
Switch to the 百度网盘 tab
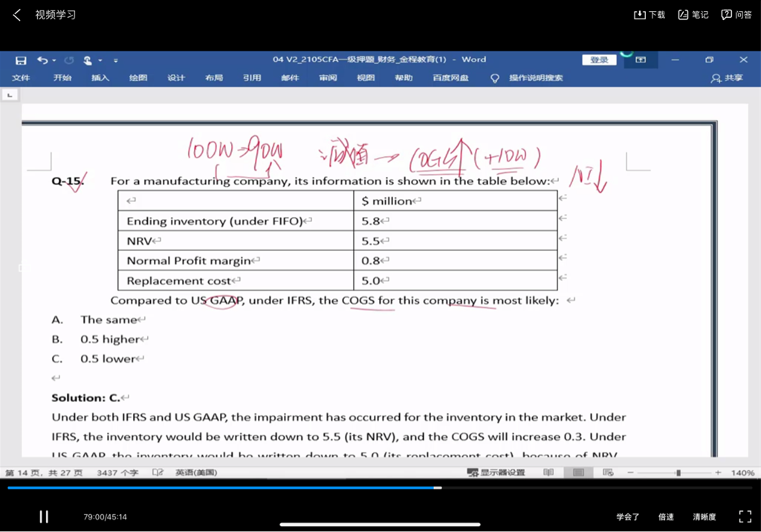click(451, 78)
